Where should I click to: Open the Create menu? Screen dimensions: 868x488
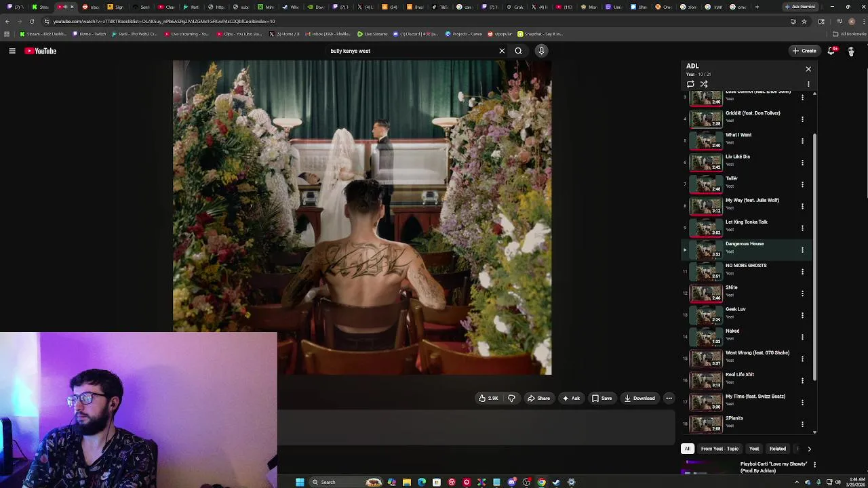click(x=804, y=51)
